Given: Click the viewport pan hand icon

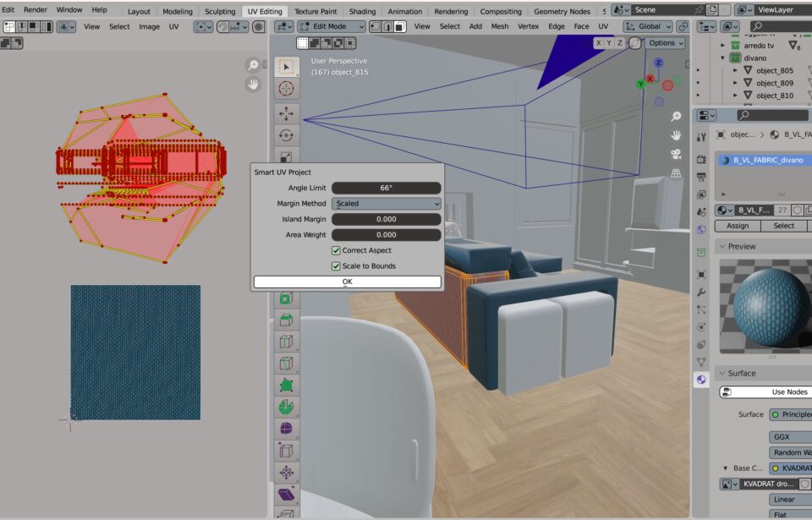Looking at the screenshot, I should point(676,135).
